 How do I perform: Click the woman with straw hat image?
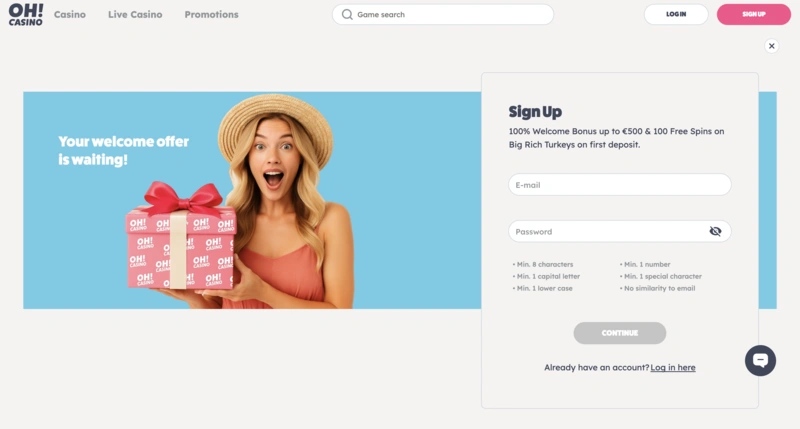click(286, 201)
